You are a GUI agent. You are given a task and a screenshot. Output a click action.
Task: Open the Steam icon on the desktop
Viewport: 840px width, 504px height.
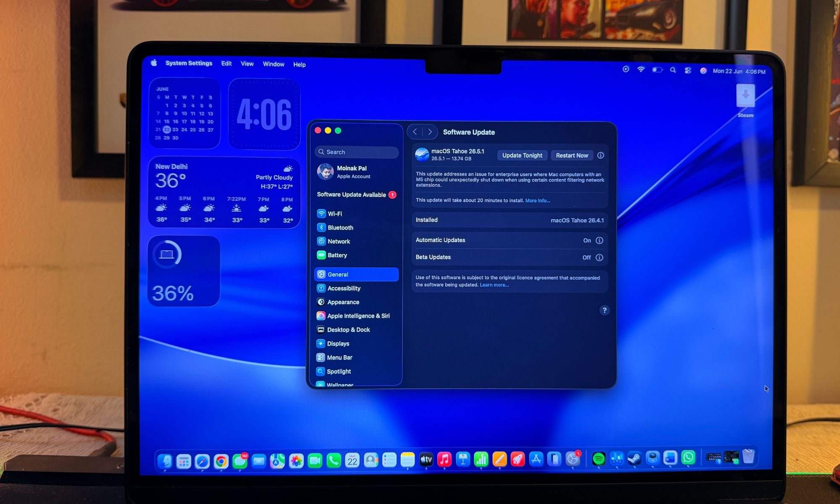(x=745, y=101)
